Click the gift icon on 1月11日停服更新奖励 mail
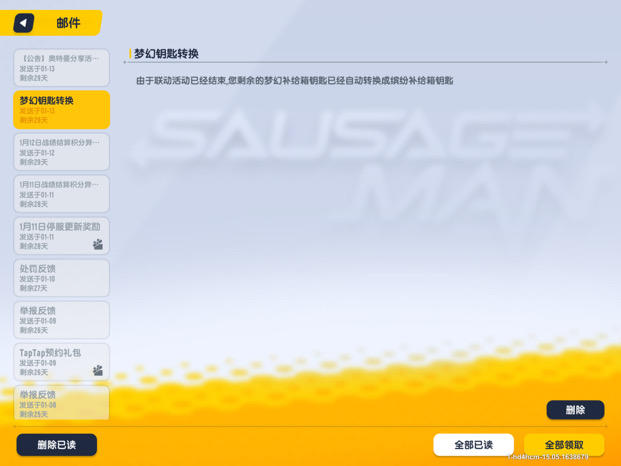This screenshot has height=466, width=621. pos(98,244)
